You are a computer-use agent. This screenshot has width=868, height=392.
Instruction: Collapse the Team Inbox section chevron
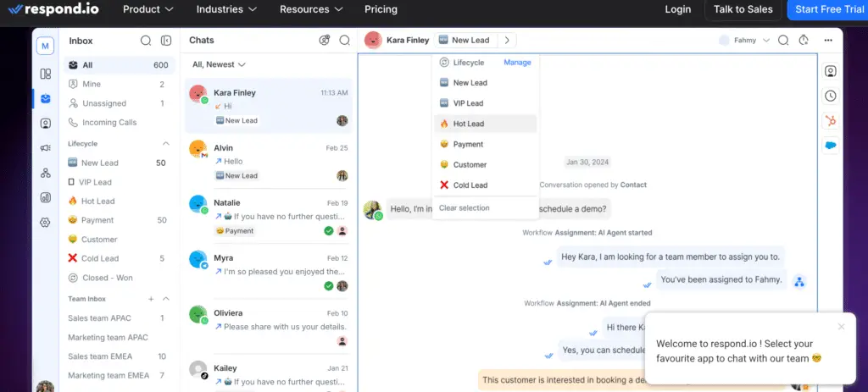tap(165, 299)
